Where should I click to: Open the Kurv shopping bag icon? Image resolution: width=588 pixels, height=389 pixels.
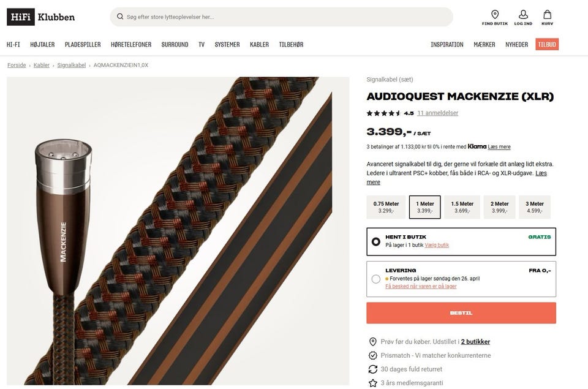547,15
